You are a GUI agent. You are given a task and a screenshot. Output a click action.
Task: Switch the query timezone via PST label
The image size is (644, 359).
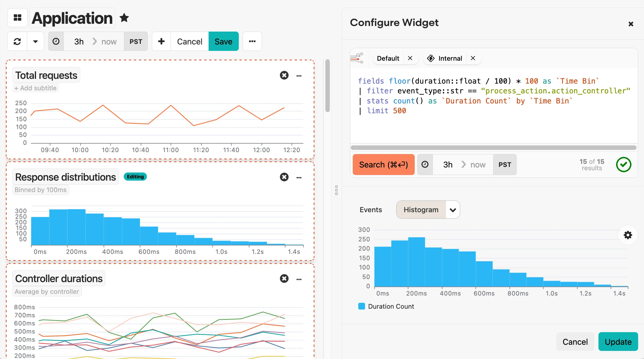505,164
